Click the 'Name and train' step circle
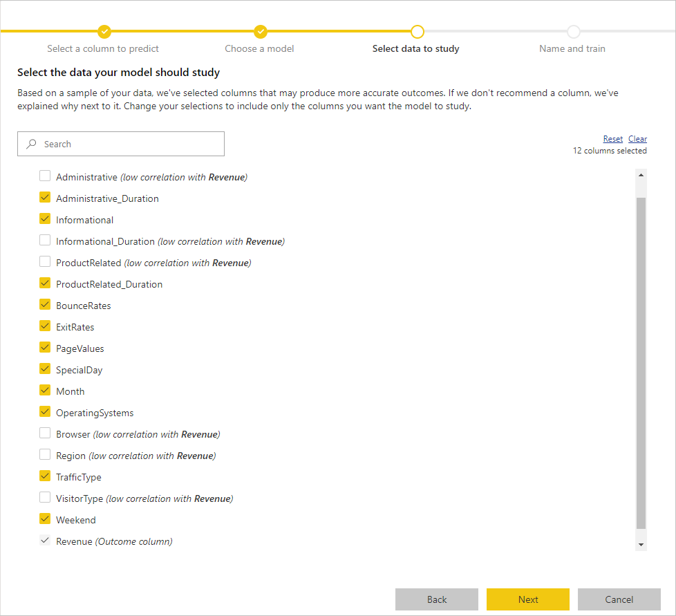Screen dimensions: 676x616 click(574, 32)
